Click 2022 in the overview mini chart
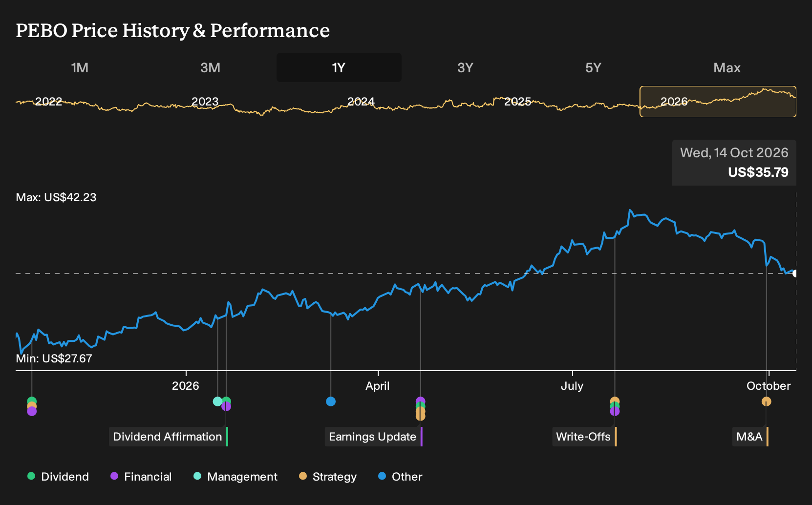812x505 pixels. click(x=48, y=102)
